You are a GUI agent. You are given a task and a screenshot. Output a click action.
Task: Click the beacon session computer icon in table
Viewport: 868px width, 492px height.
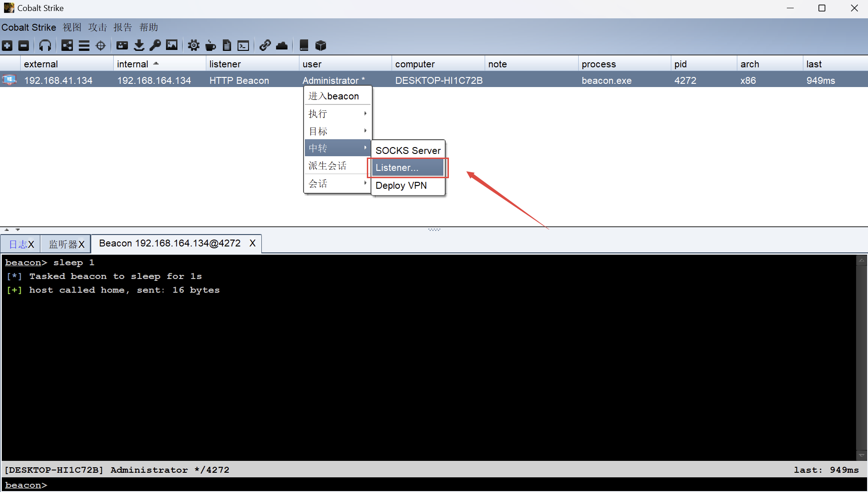9,80
